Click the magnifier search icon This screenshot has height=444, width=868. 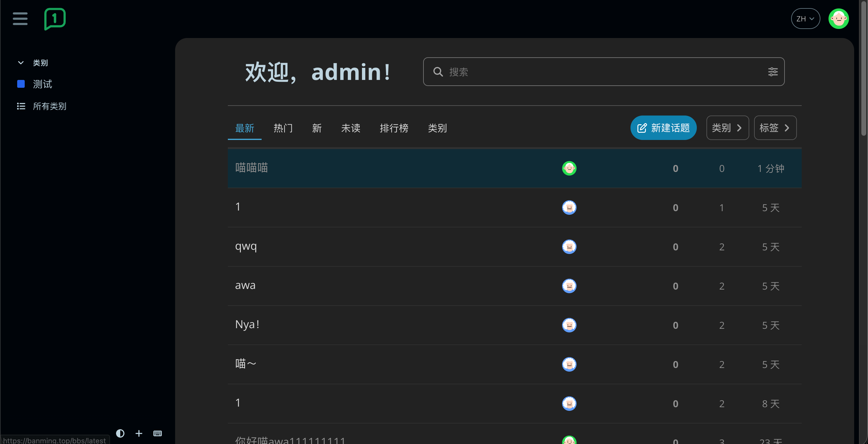coord(438,72)
